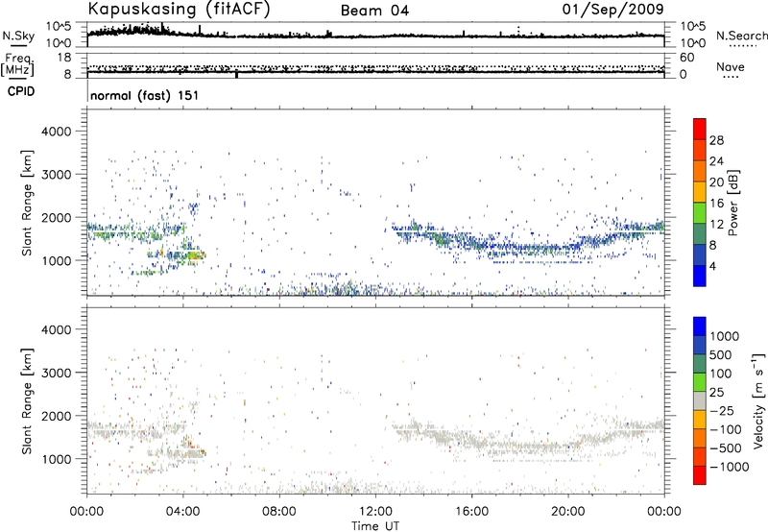Click the "18" frequency axis tick label
This screenshot has width=768, height=532.
[x=64, y=58]
